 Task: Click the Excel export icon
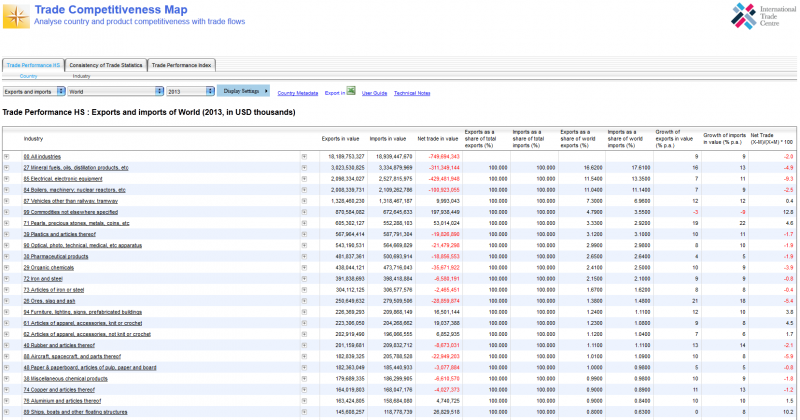coord(351,92)
